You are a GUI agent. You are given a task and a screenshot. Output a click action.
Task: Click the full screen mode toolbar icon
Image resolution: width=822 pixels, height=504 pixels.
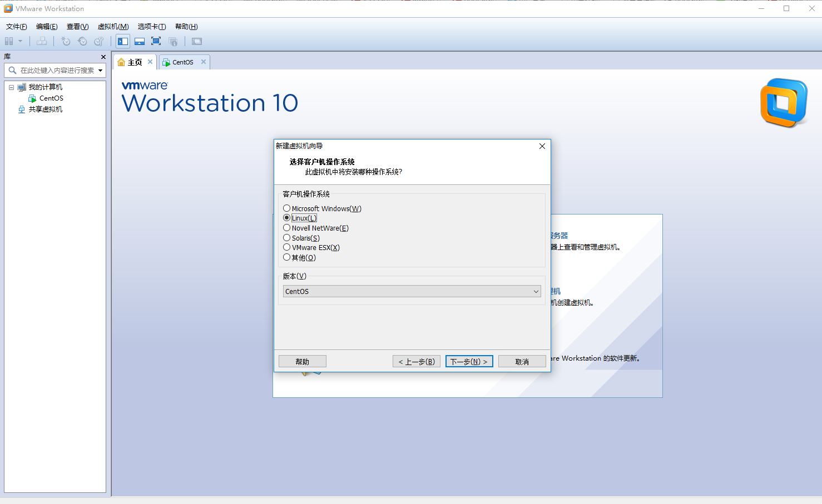pyautogui.click(x=156, y=41)
